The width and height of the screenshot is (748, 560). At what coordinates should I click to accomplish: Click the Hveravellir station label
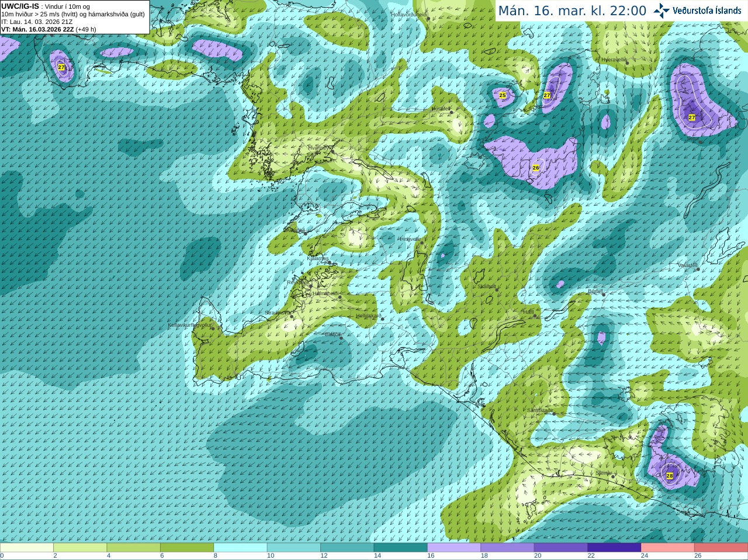point(614,60)
